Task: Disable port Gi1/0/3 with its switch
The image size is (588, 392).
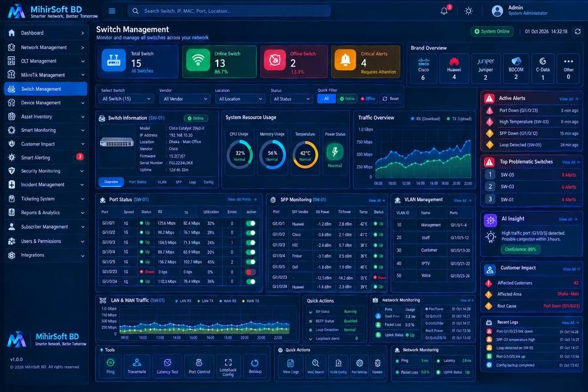Action: coord(250,242)
